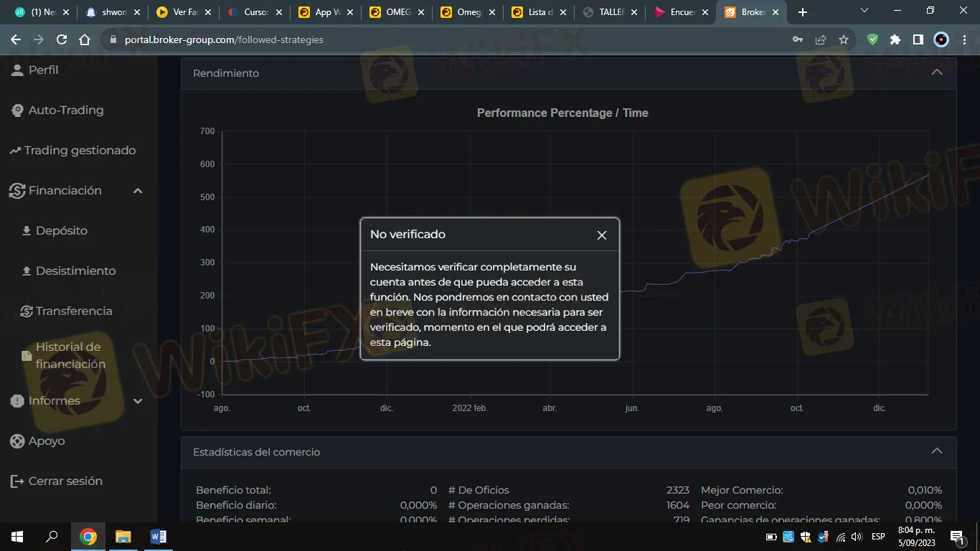
Task: Select Depósito in the sidebar
Action: 61,231
